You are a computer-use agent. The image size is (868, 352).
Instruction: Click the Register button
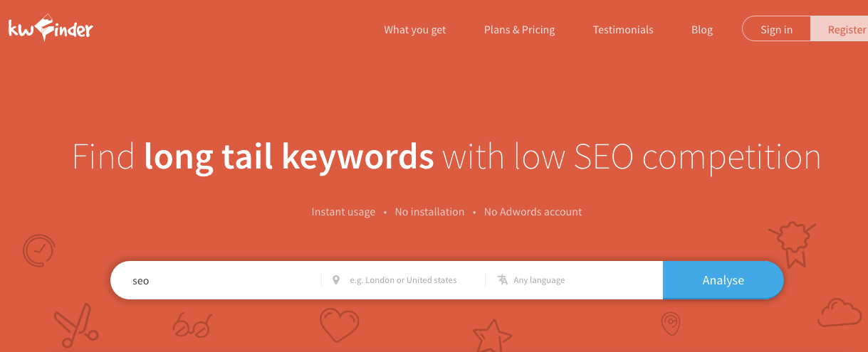coord(840,29)
